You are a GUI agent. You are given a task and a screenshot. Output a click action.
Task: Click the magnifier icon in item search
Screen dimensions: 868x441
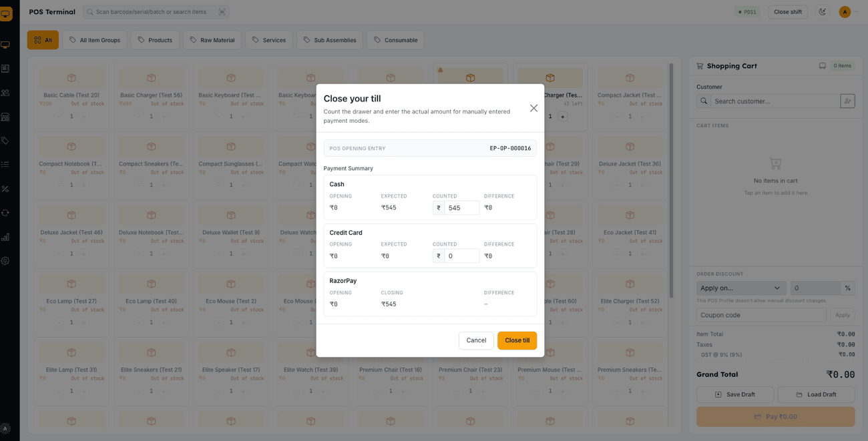tap(89, 12)
